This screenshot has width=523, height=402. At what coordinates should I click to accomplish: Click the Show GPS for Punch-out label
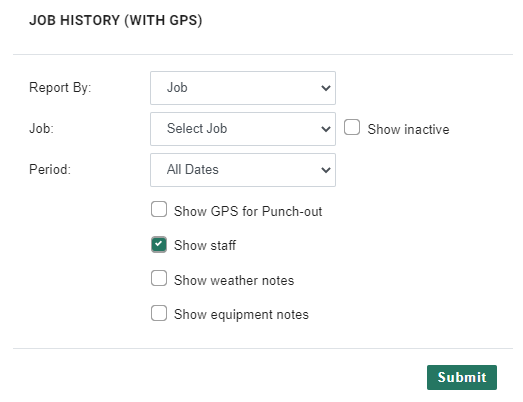tap(248, 212)
